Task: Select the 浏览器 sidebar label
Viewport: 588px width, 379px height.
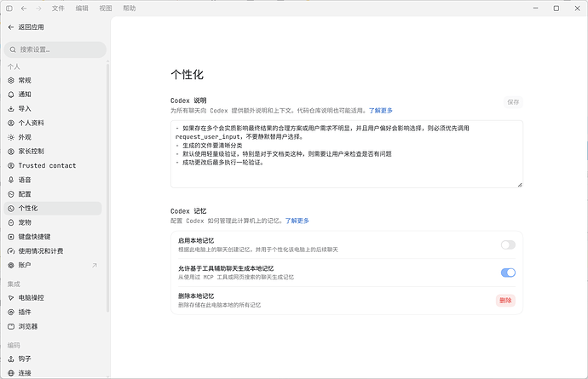Action: (28, 326)
